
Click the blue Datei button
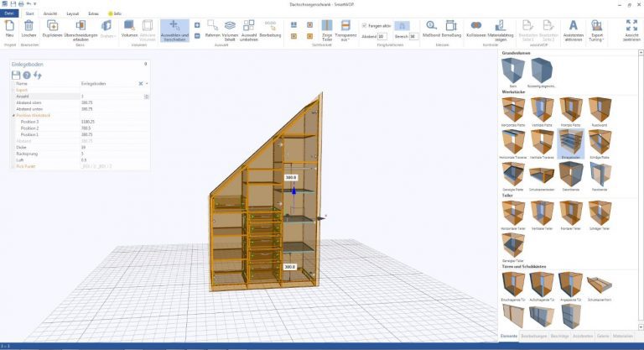pos(10,14)
